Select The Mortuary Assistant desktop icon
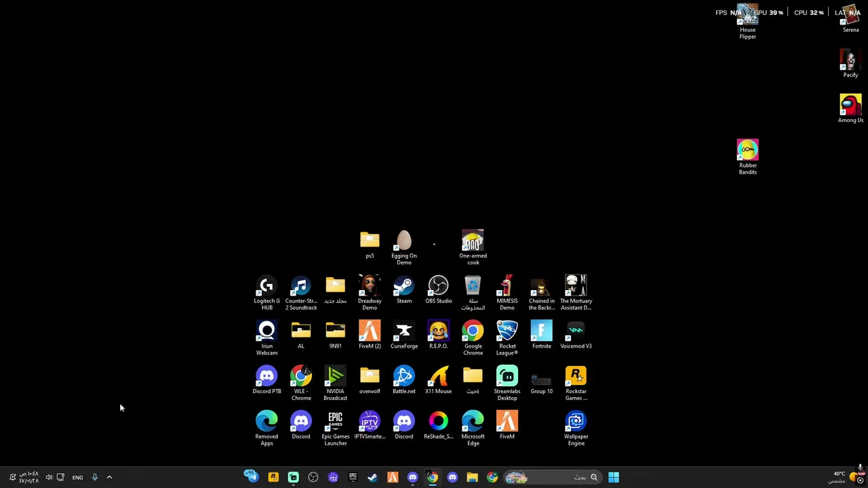The height and width of the screenshot is (488, 868). click(x=576, y=293)
